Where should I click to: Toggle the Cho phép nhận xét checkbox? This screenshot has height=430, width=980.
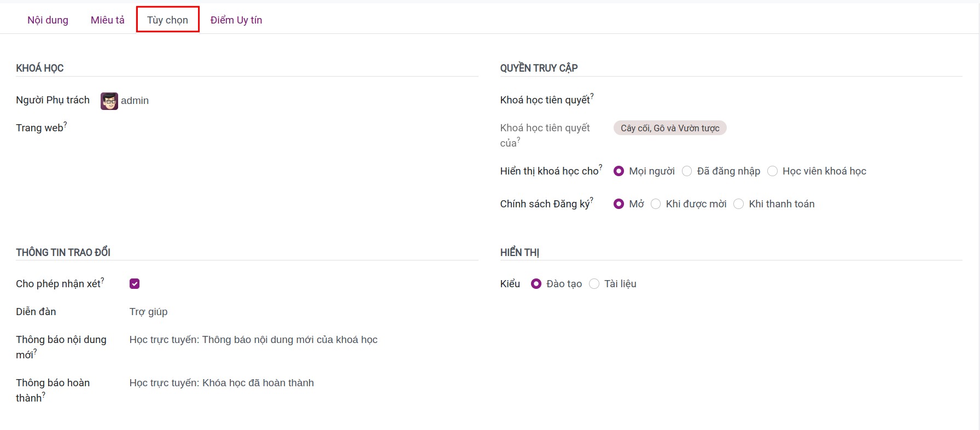point(135,283)
